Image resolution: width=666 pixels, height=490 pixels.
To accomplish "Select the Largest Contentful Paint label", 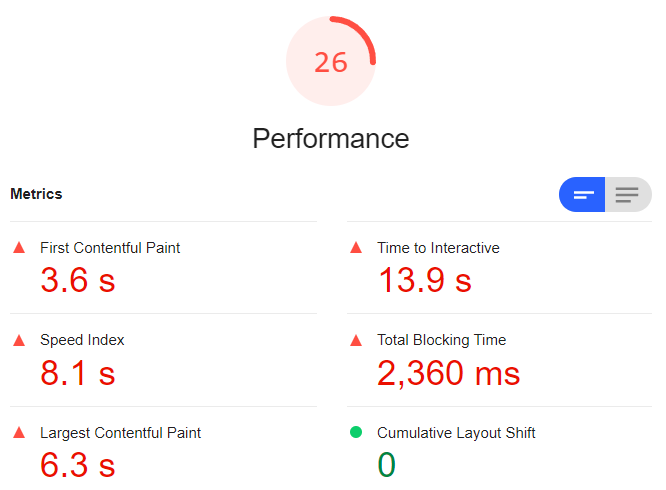I will click(x=120, y=433).
